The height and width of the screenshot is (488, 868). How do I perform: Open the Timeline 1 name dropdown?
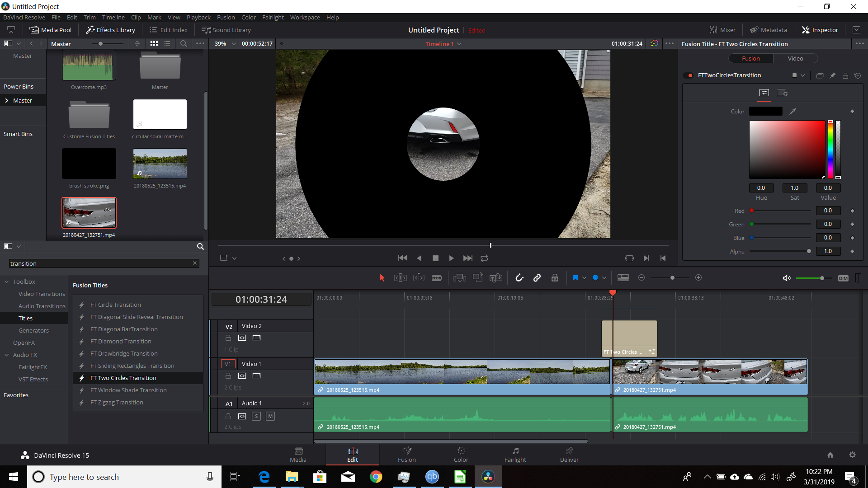(459, 44)
